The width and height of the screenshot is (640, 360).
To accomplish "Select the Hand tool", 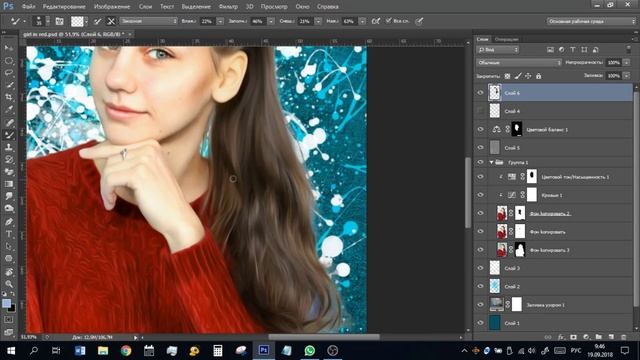I will [x=9, y=271].
